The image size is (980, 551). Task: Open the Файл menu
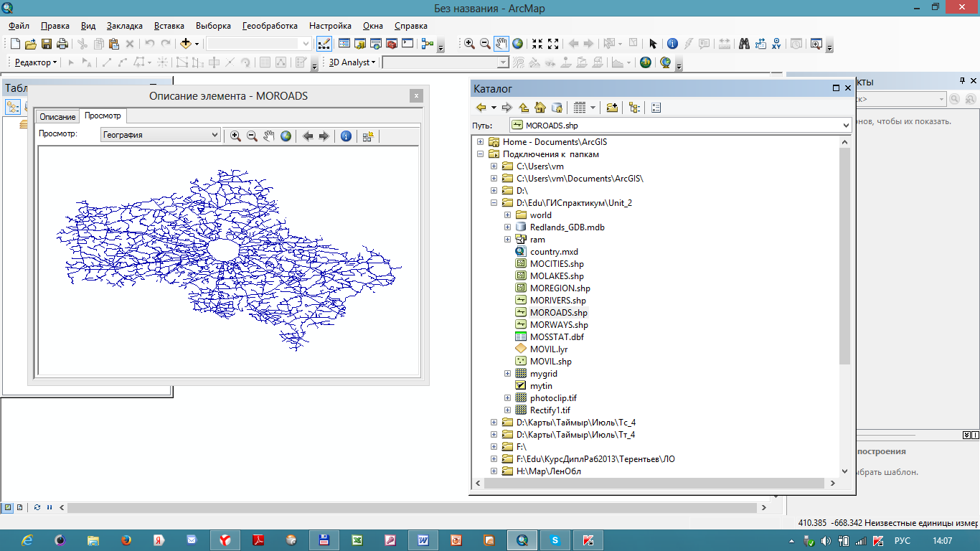[19, 25]
